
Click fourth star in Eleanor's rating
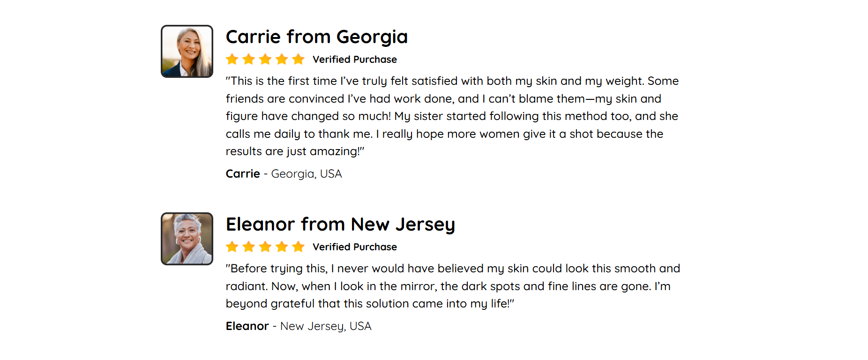282,247
